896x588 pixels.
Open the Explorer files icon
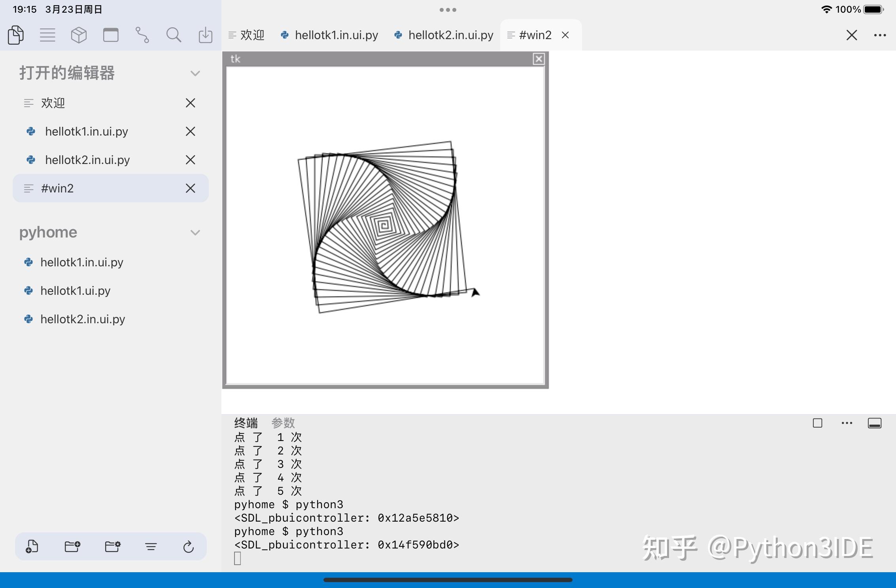click(16, 35)
